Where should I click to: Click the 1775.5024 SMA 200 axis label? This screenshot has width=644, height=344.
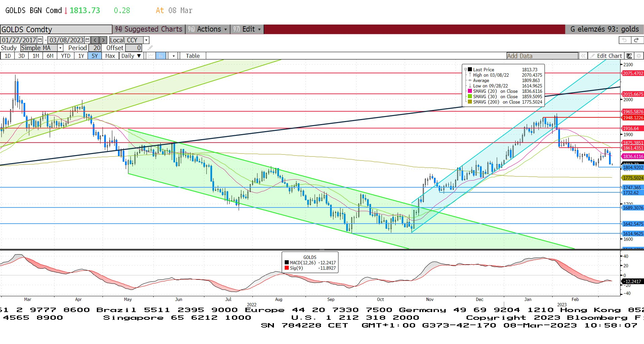click(x=633, y=178)
